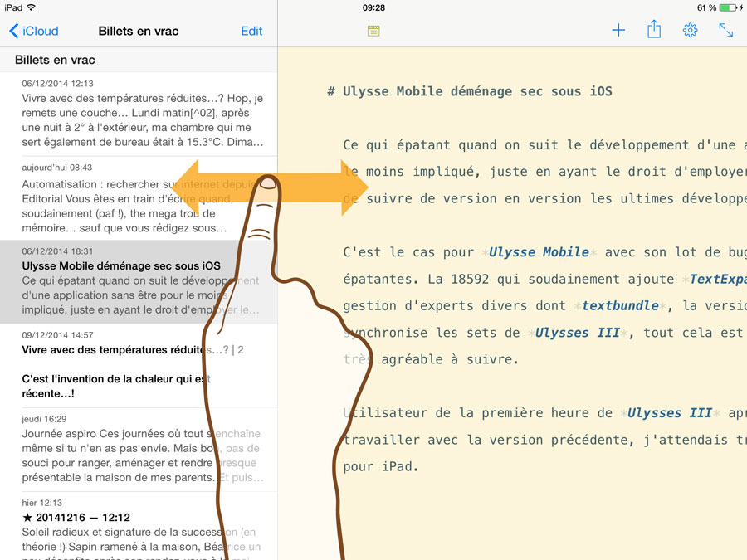
Task: Tap the 'Billets en vrac' group header
Action: pos(55,60)
